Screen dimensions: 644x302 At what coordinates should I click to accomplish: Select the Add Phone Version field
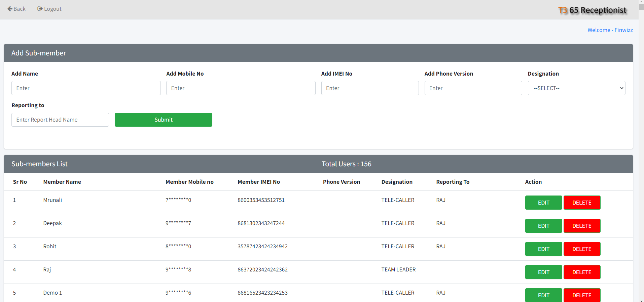(x=473, y=88)
